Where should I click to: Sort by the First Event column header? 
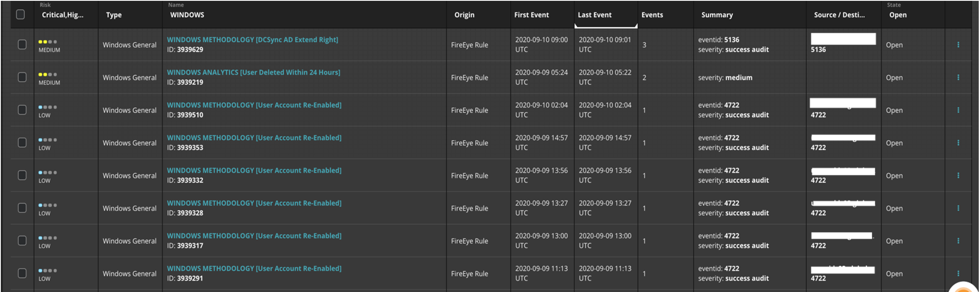(x=531, y=15)
